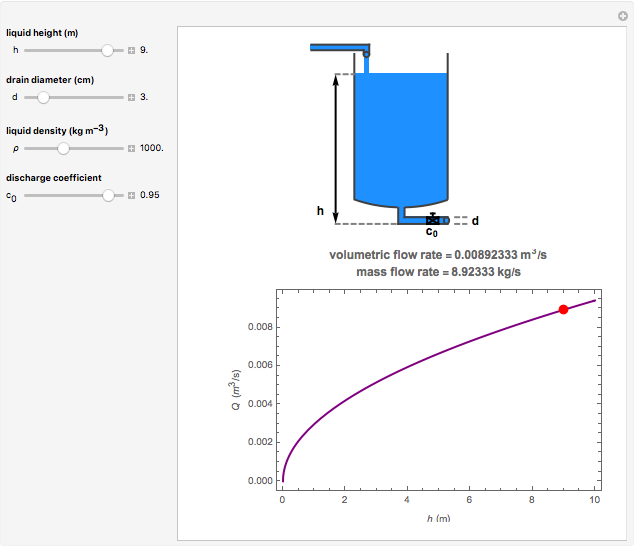Click the liquid height value 9.
The image size is (634, 548).
tap(144, 49)
